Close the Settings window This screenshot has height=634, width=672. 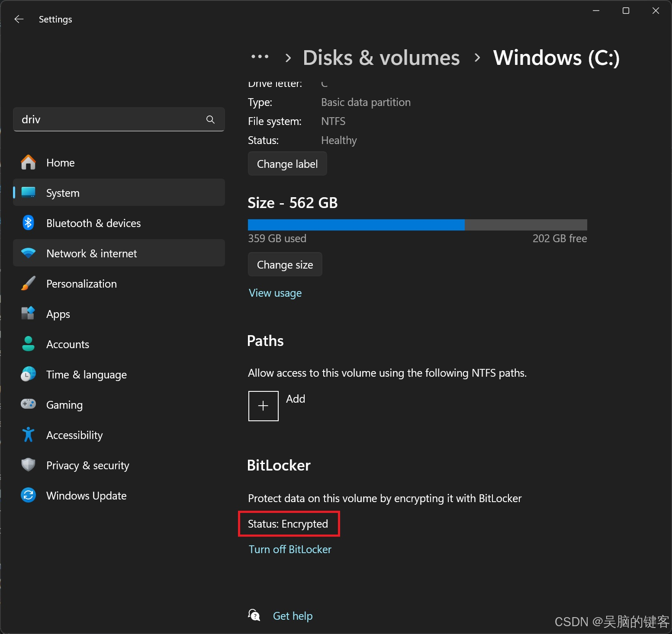[x=656, y=11]
